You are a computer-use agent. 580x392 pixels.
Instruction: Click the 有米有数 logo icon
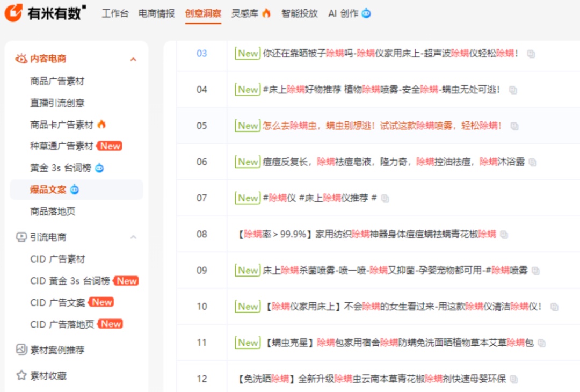click(x=13, y=13)
